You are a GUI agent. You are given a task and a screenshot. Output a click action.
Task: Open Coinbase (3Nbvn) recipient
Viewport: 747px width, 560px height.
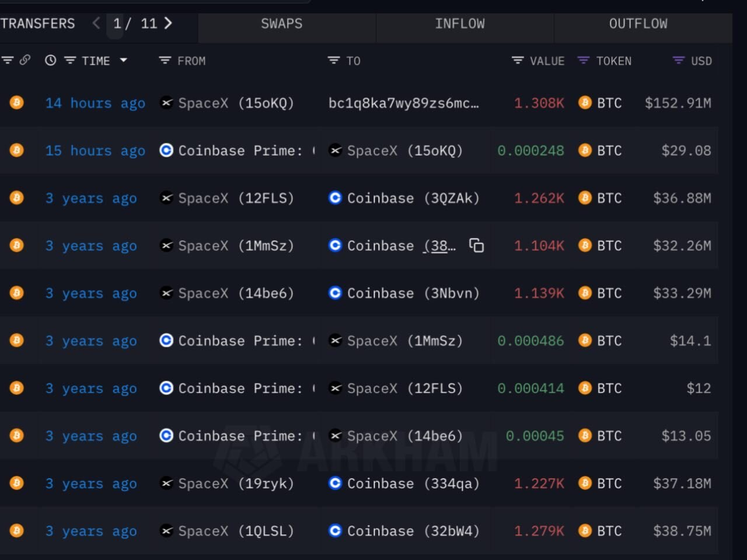[413, 293]
